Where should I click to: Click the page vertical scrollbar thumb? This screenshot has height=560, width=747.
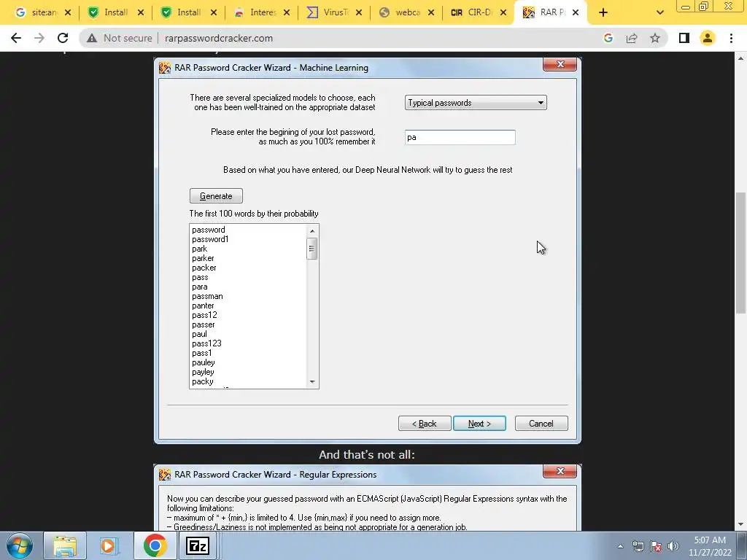coord(740,253)
